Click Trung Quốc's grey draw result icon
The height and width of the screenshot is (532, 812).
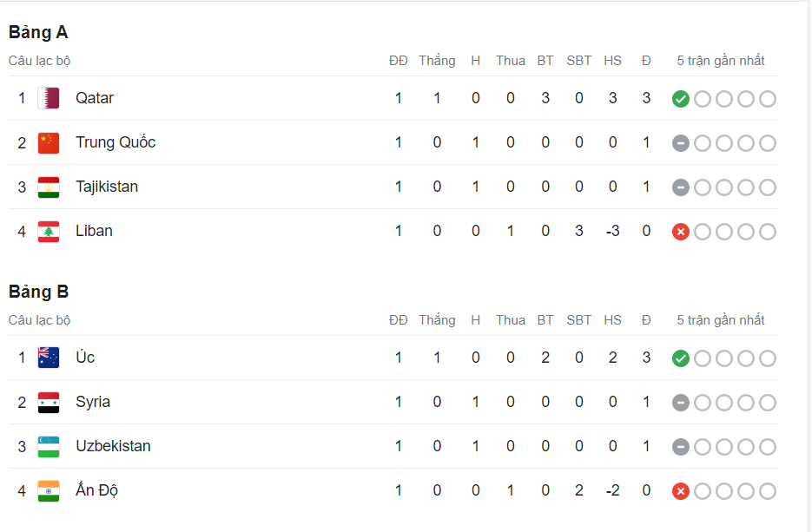pos(681,143)
